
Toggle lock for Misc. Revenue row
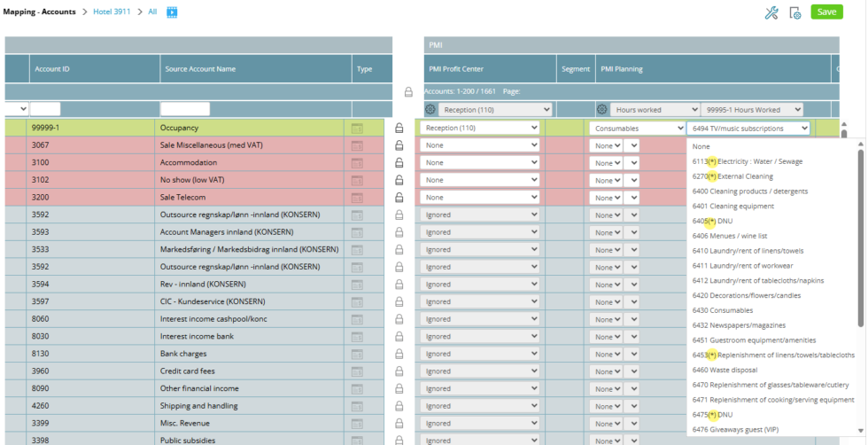coord(399,424)
